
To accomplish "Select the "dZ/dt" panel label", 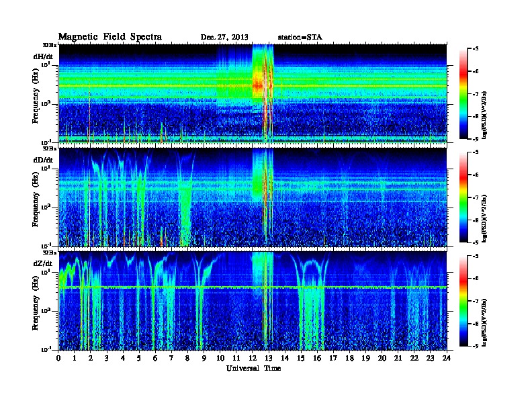I will point(43,263).
